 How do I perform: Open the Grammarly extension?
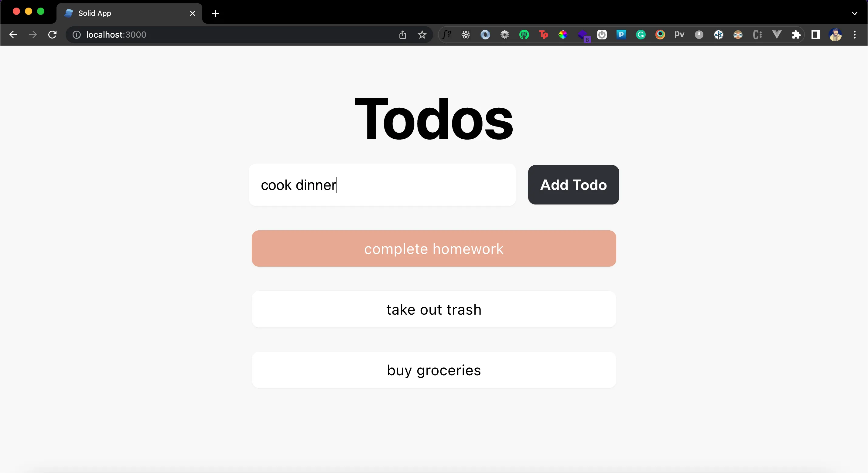coord(640,35)
